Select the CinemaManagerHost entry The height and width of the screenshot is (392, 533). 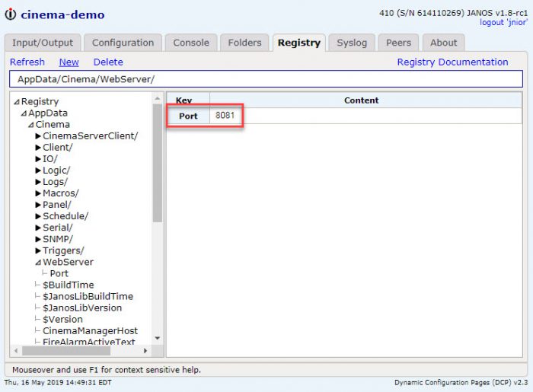90,331
